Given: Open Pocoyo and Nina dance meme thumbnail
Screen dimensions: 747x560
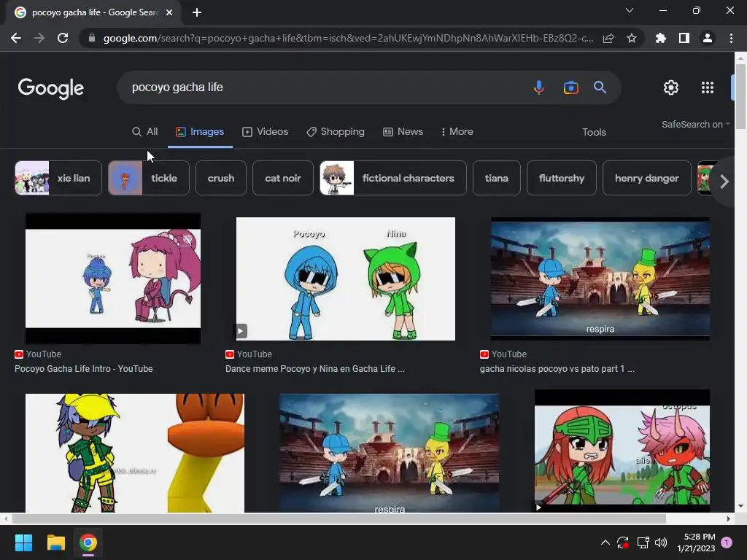Looking at the screenshot, I should (x=345, y=279).
